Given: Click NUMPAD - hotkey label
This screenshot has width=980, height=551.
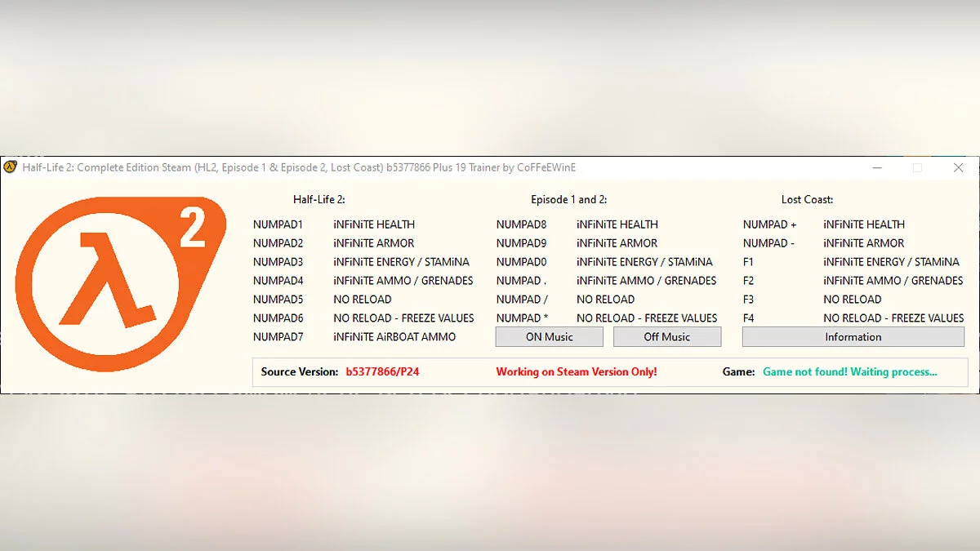Looking at the screenshot, I should 768,243.
